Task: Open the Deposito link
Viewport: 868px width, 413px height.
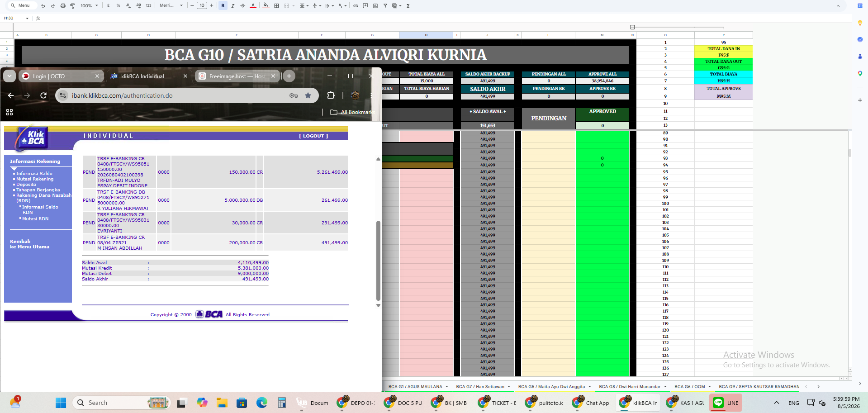Action: tap(26, 185)
